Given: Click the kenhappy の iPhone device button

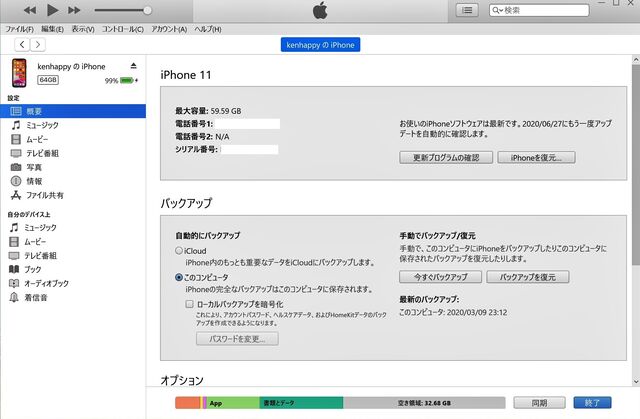Looking at the screenshot, I should [320, 45].
